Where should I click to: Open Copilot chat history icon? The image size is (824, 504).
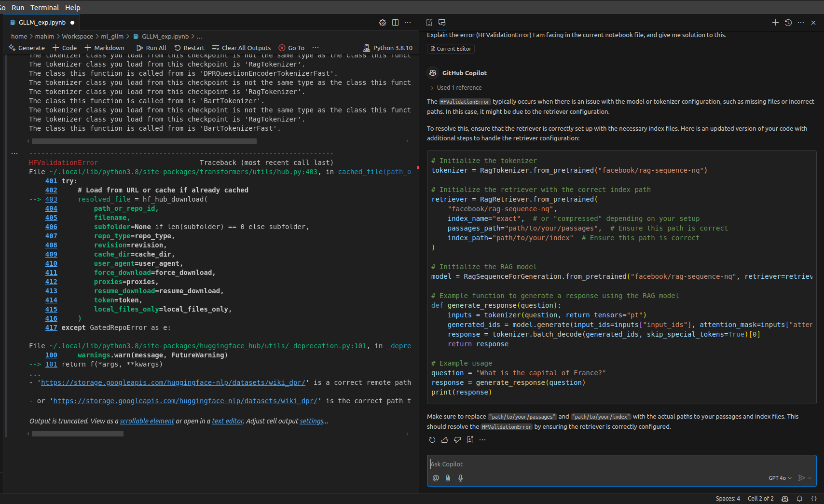pos(788,23)
